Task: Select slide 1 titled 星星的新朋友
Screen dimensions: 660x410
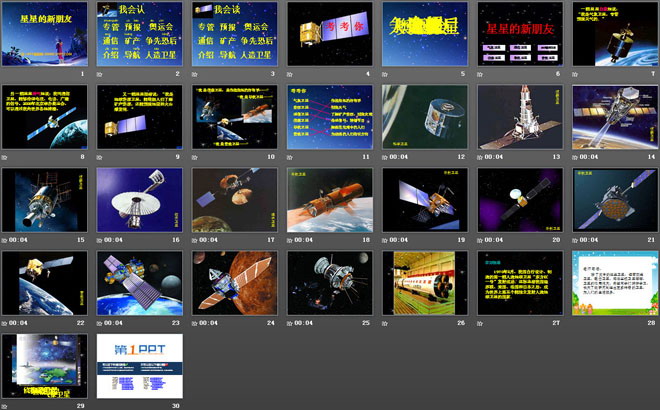Action: click(x=45, y=34)
